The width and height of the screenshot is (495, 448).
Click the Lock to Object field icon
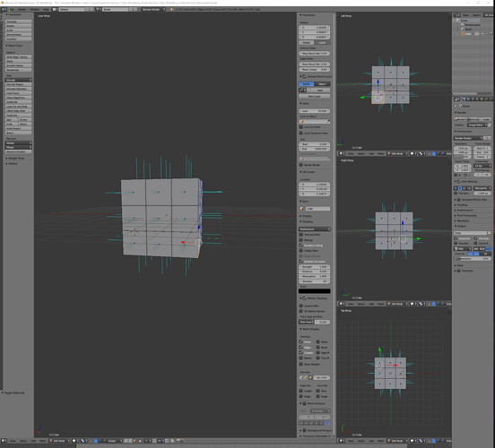point(301,121)
